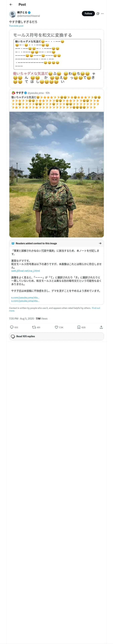Open the Morse code conversion image

(x=56, y=59)
